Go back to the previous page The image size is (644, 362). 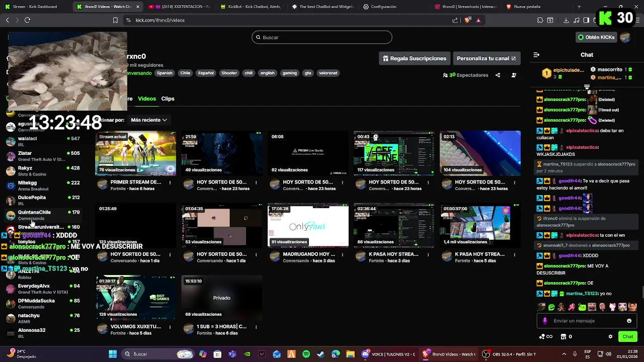[x=7, y=20]
